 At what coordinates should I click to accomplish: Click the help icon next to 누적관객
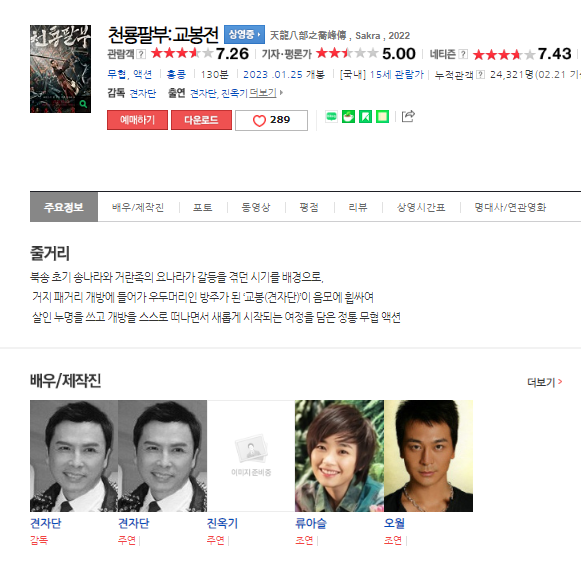point(480,74)
